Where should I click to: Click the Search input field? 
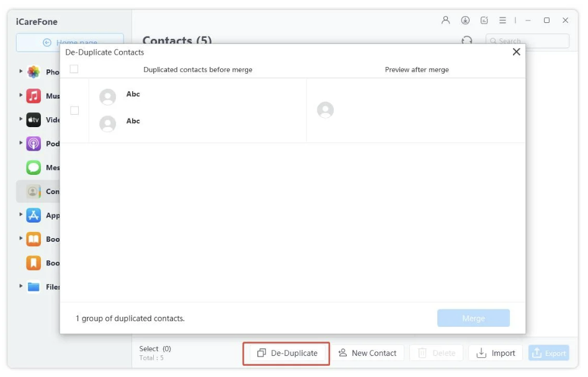[x=530, y=41]
